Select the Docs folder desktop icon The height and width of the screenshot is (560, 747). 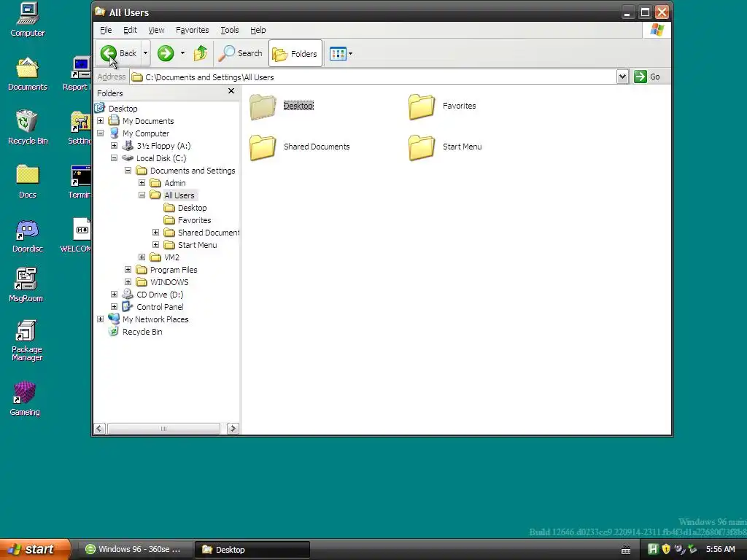(27, 182)
